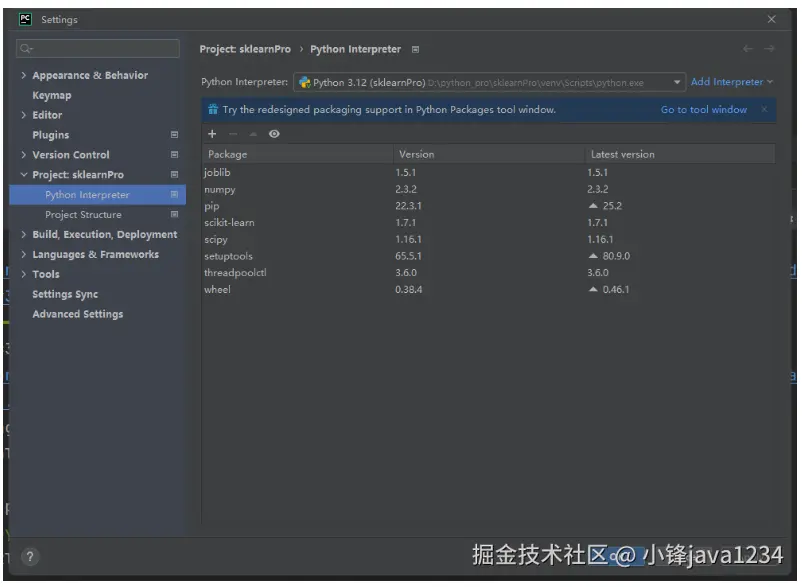Click the project marker icon beside Project Structure
Image resolution: width=802 pixels, height=587 pixels.
174,215
